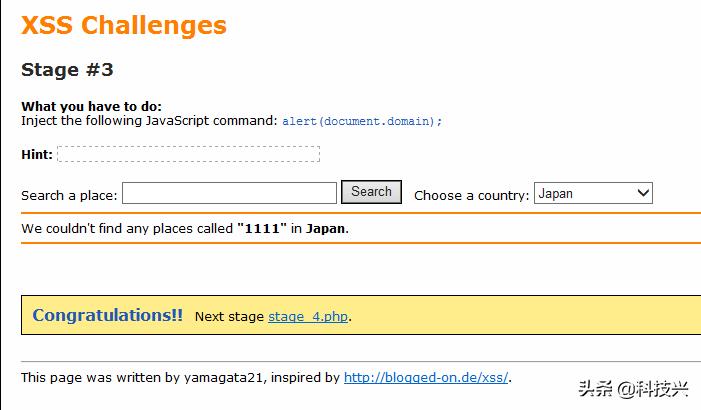The width and height of the screenshot is (701, 410).
Task: Click the XSS Challenges page title
Action: (124, 25)
